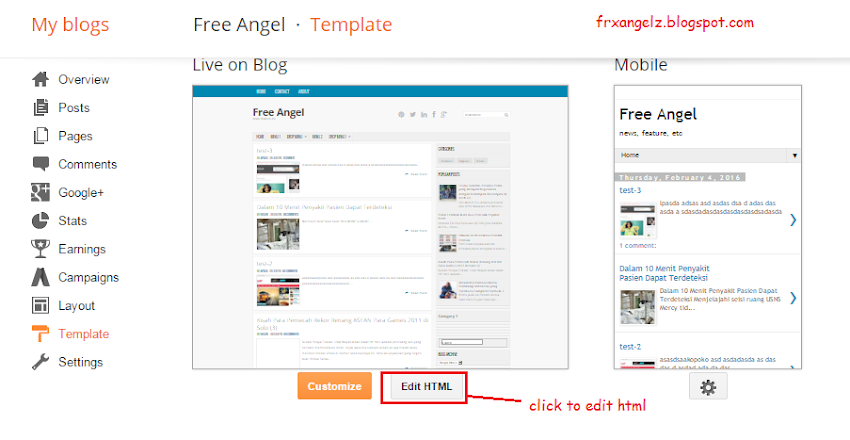Open Dalam 10 Menit post chevron arrow
Screen dimensions: 850x440
793,298
